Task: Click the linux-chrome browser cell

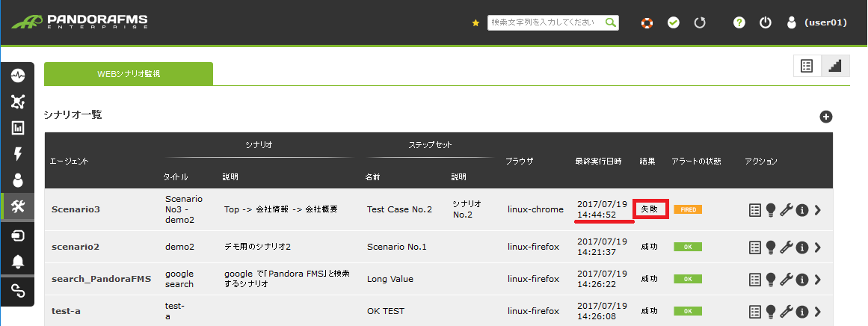Action: click(x=535, y=210)
